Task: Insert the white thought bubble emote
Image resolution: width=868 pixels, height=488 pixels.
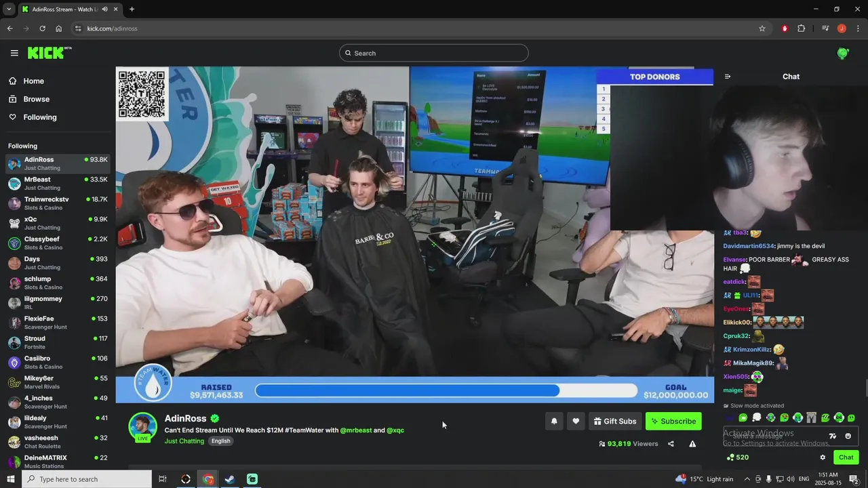Action: point(757,418)
